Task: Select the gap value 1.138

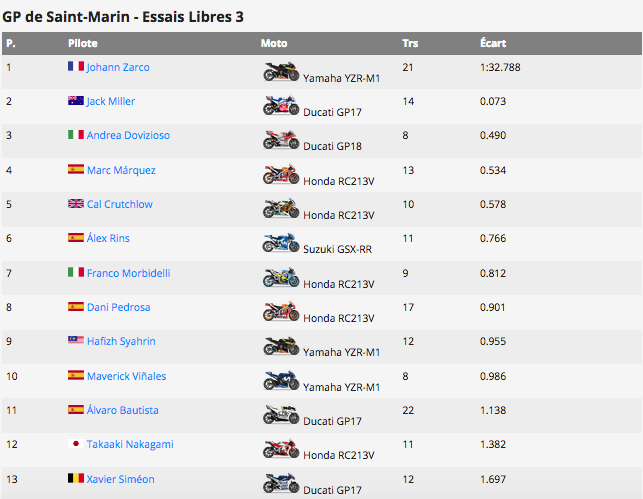Action: tap(493, 410)
